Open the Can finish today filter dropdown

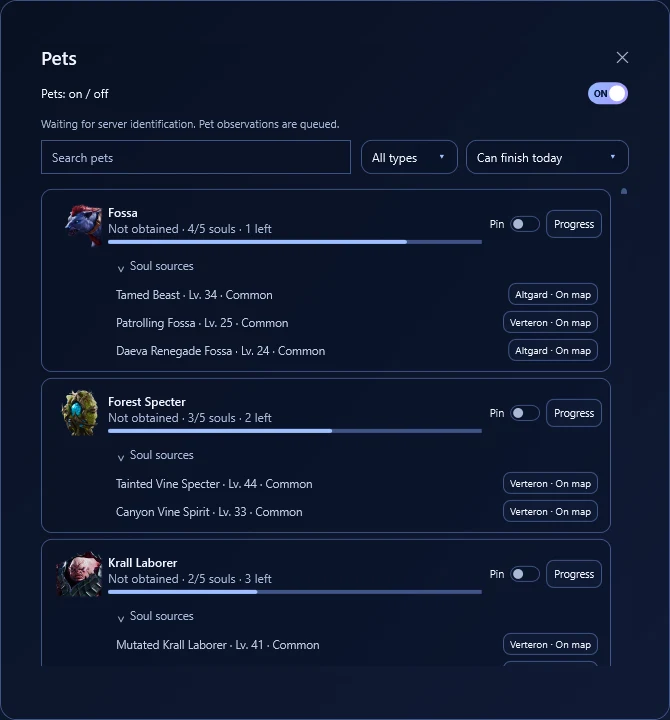[547, 158]
